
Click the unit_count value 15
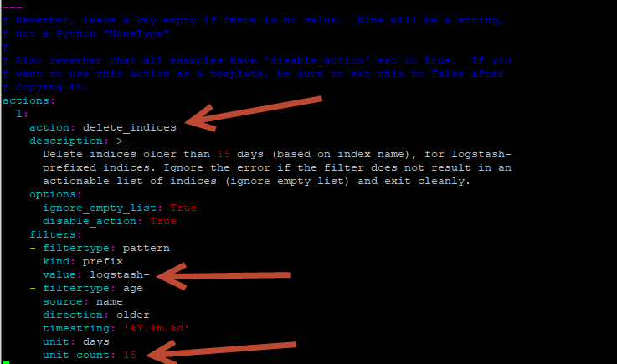coord(130,355)
